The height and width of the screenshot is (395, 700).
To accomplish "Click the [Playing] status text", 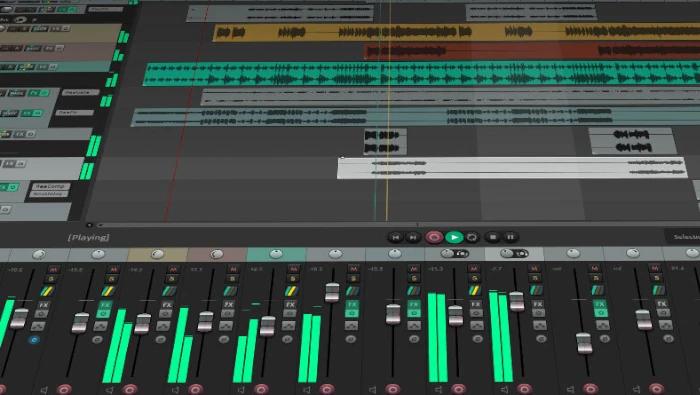I will (x=88, y=237).
